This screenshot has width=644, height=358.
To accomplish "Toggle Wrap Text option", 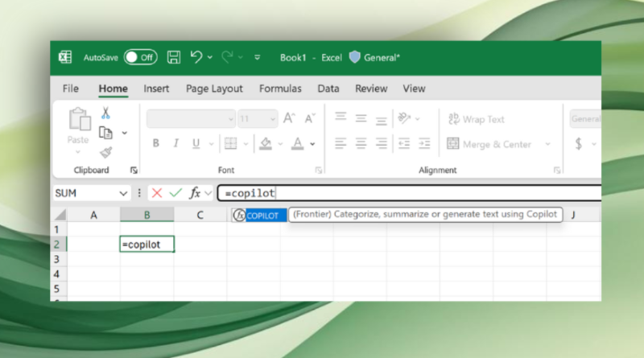I will point(476,119).
